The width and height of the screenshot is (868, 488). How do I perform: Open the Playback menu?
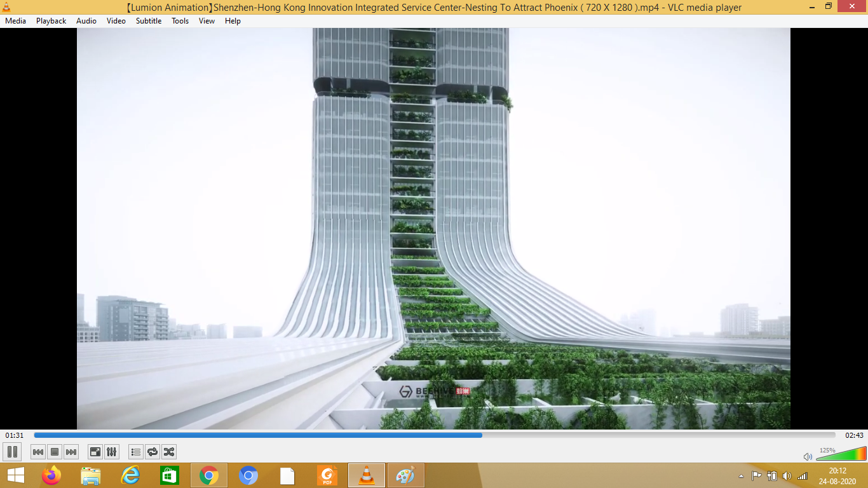coord(50,20)
